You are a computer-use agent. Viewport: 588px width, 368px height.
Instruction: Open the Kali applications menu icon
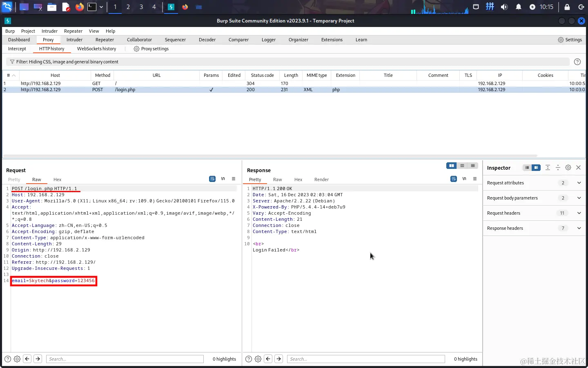click(x=7, y=7)
